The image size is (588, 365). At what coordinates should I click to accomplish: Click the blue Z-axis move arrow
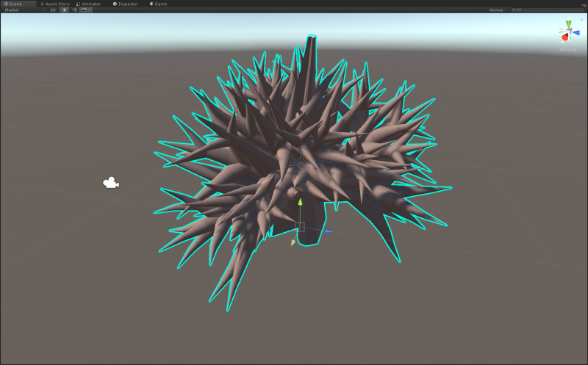[x=328, y=231]
